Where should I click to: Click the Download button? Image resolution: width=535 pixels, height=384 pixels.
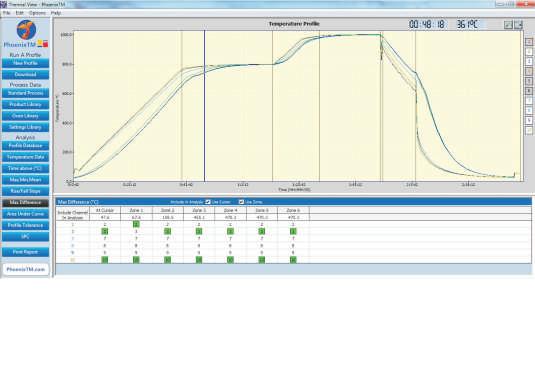tap(26, 74)
